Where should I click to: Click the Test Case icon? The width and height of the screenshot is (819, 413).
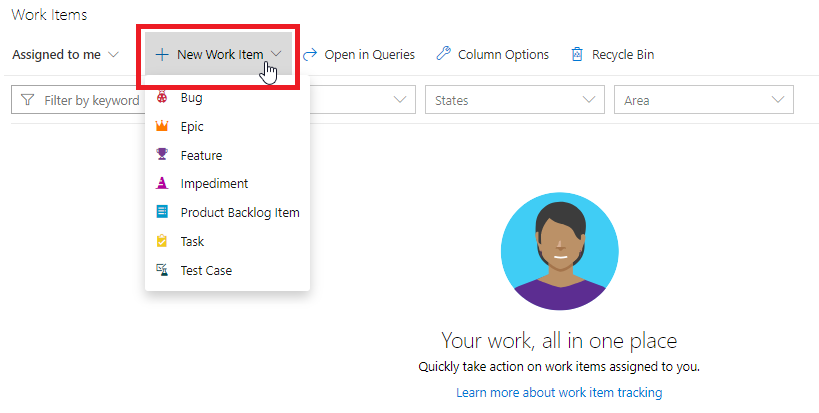[162, 270]
